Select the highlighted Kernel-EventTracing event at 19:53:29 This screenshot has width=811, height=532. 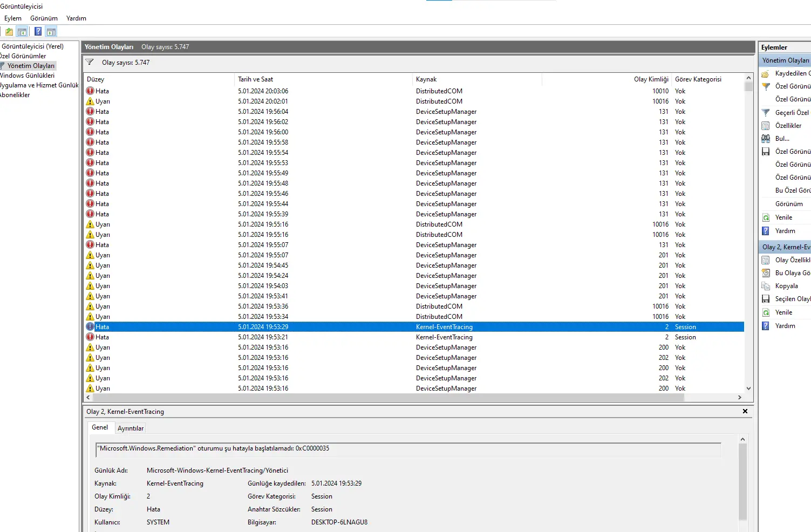point(414,327)
